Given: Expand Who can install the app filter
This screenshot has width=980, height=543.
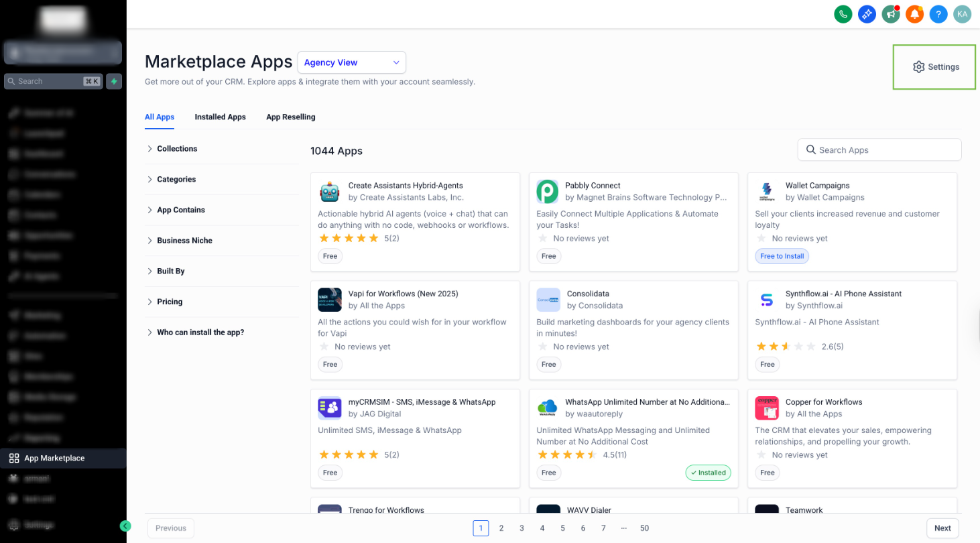Looking at the screenshot, I should [x=222, y=333].
